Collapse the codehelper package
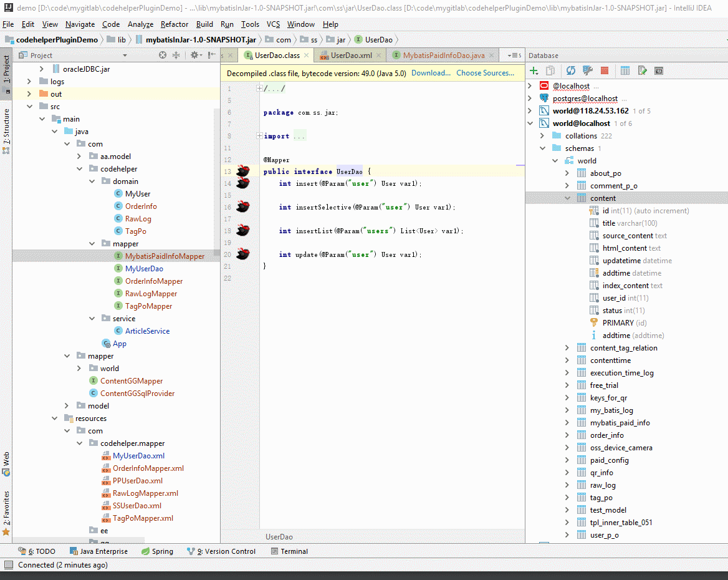728x580 pixels. [79, 169]
